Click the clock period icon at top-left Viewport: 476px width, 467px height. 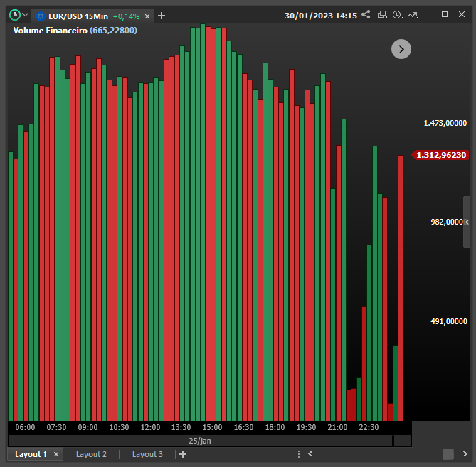point(14,15)
